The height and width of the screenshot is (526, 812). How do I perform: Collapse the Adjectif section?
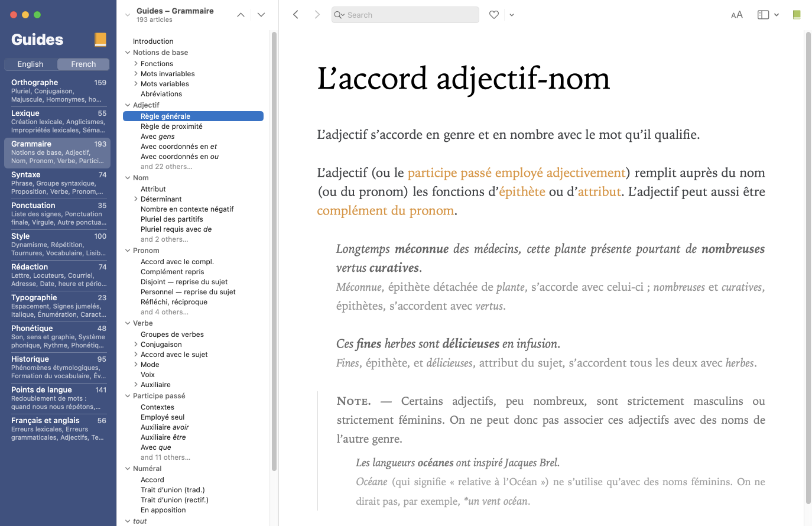point(128,105)
